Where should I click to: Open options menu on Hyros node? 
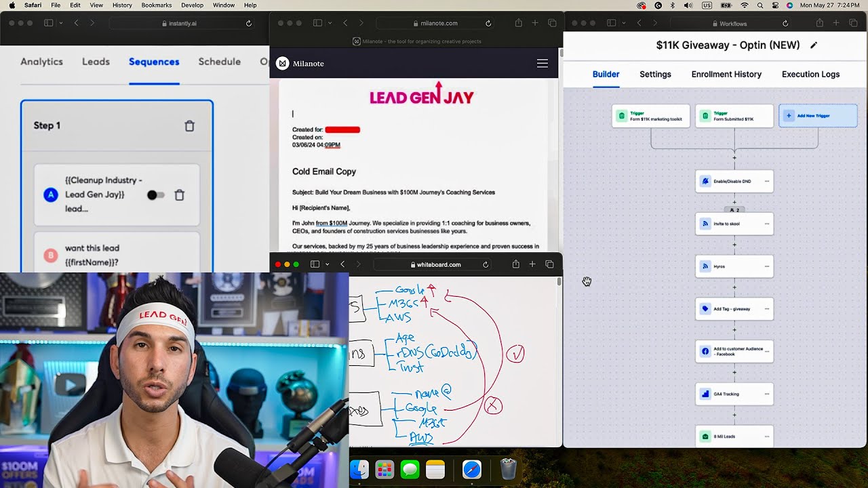click(767, 266)
